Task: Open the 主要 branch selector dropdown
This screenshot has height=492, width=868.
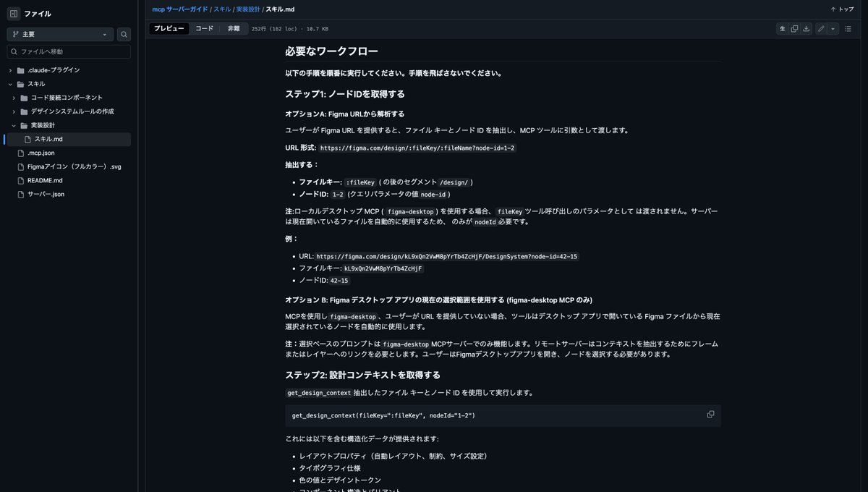Action: point(58,34)
